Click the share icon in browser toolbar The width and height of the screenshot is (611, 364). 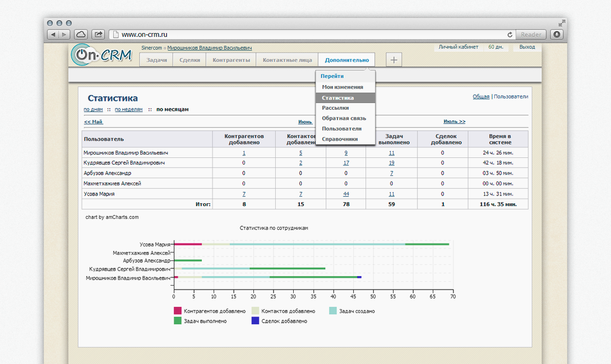tap(98, 35)
